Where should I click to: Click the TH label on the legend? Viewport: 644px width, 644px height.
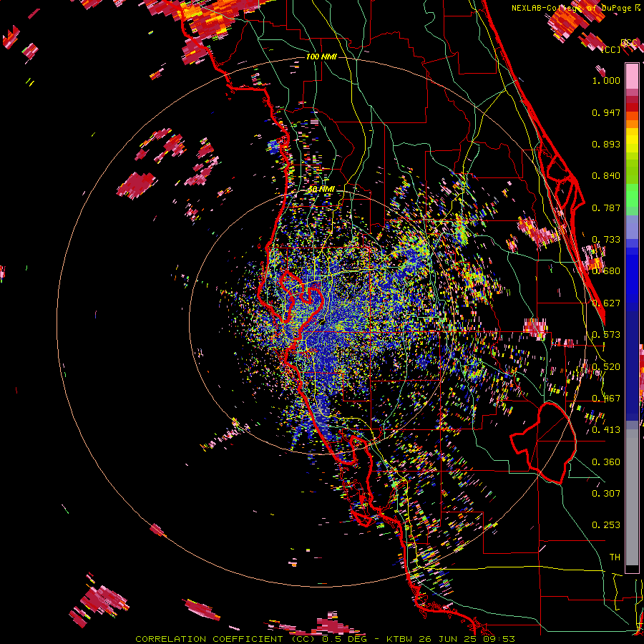click(615, 557)
